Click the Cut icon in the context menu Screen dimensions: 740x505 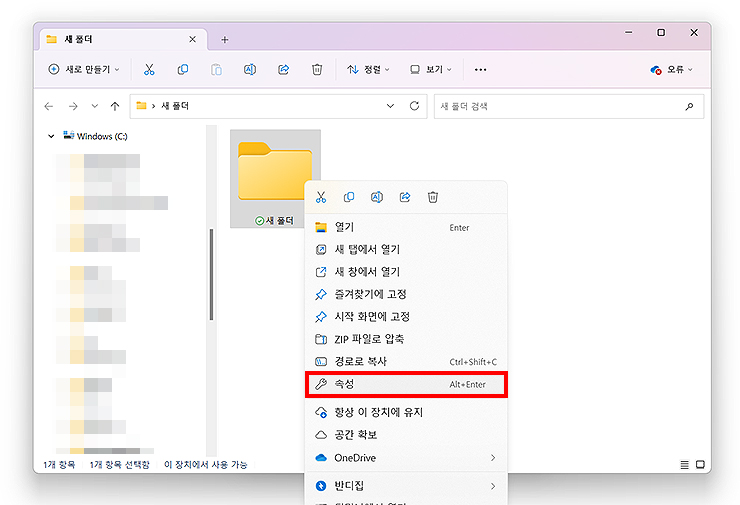pos(321,197)
